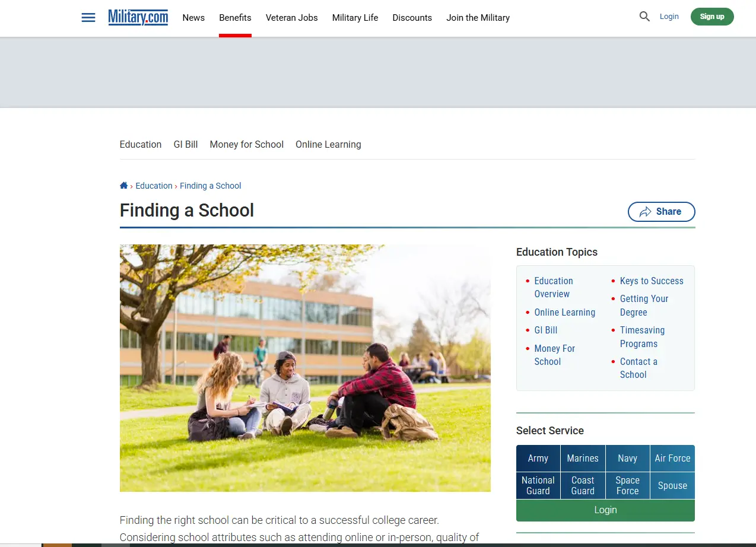Click the campus photo of students

[305, 368]
